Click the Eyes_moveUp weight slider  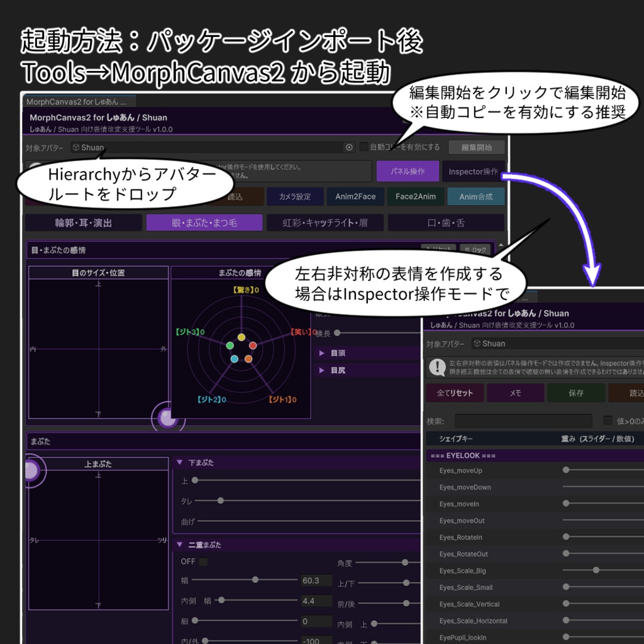coord(603,470)
